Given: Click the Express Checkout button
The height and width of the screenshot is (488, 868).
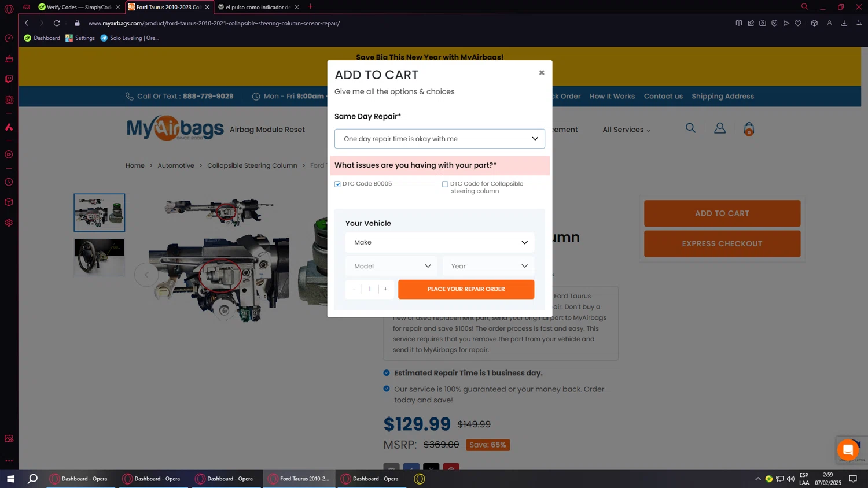Looking at the screenshot, I should click(722, 243).
